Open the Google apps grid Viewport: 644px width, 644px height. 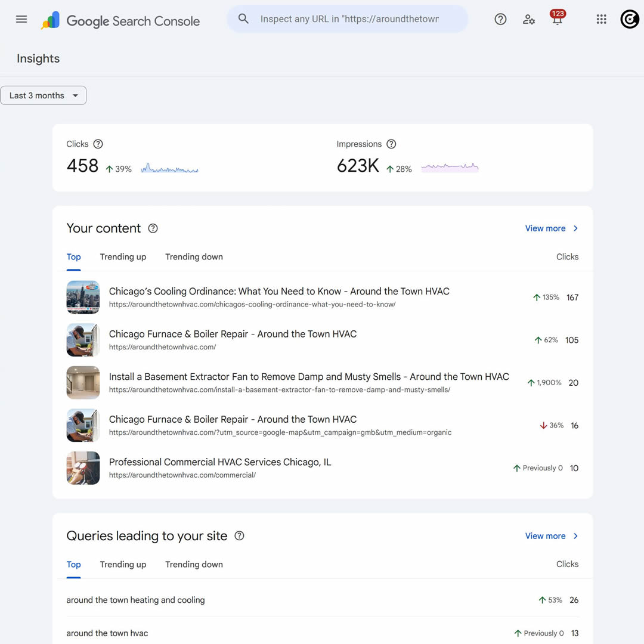pyautogui.click(x=601, y=19)
